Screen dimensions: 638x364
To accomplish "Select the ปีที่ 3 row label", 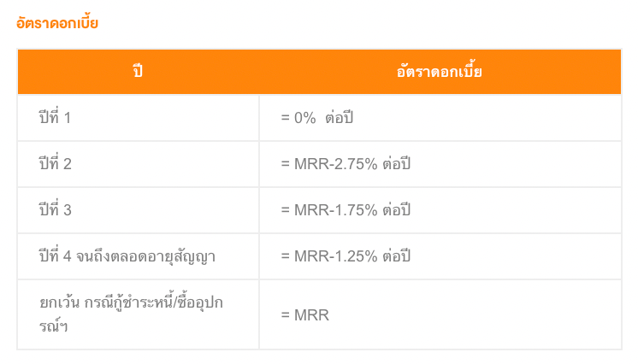I will 56,209.
